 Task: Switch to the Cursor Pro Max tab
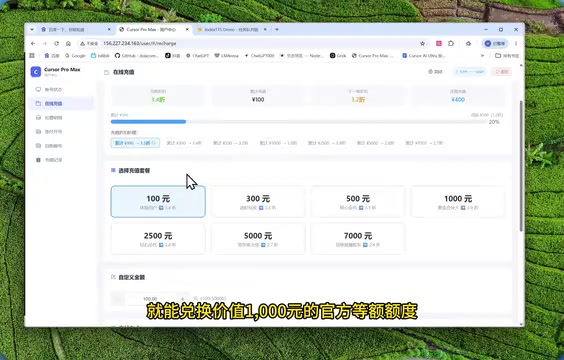pos(154,29)
